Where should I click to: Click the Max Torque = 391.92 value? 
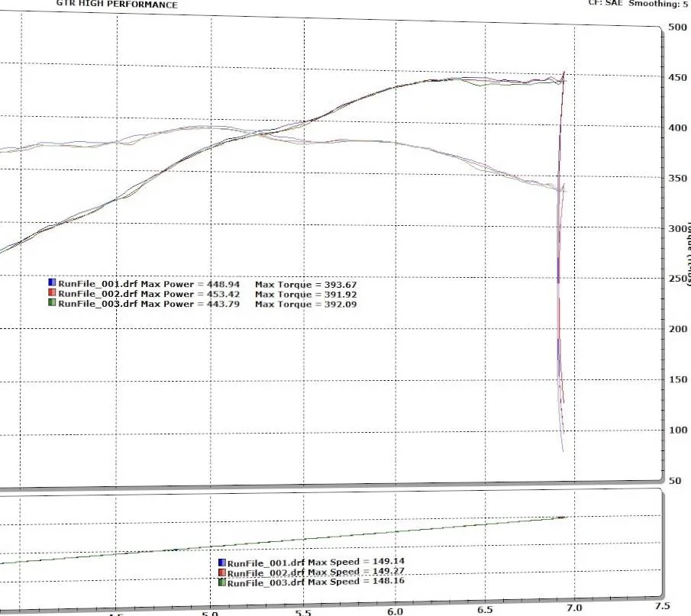pyautogui.click(x=306, y=295)
